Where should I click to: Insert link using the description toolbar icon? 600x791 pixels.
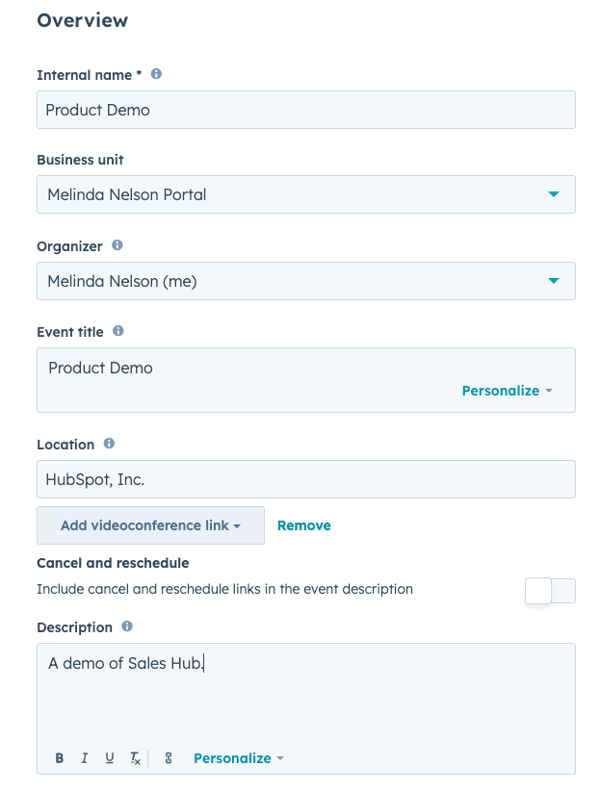[169, 758]
